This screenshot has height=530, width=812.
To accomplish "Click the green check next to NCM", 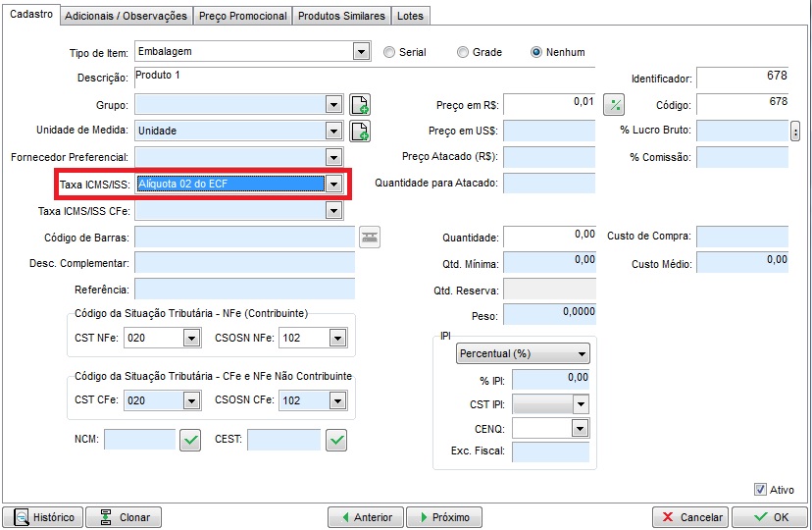I will tap(190, 441).
